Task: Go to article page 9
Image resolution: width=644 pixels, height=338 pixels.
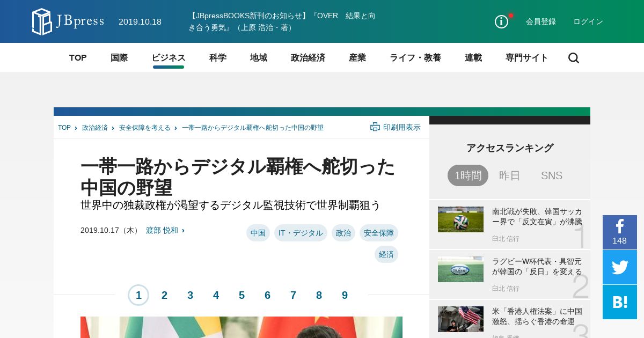Action: click(345, 295)
